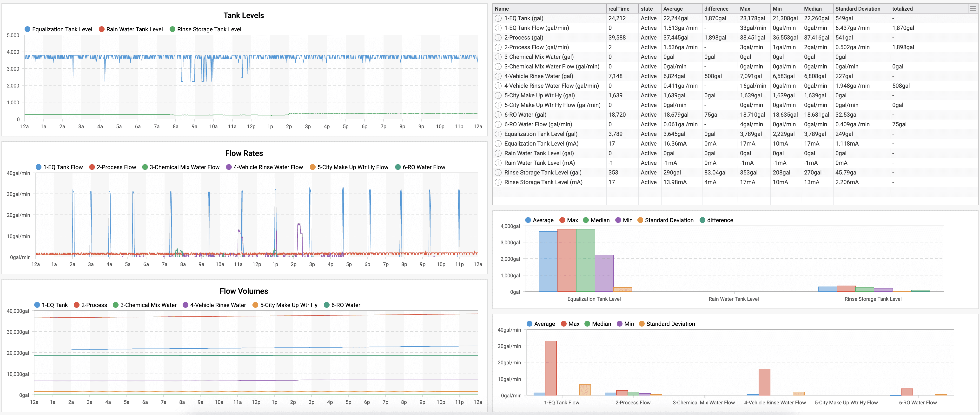The height and width of the screenshot is (415, 980).
Task: Open info icon for Rain Water Tank Level (mA) row
Action: 498,163
